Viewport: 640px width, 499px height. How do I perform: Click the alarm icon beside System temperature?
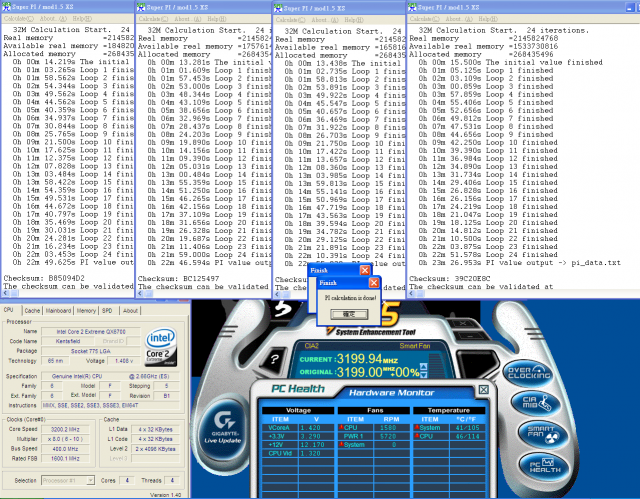coord(417,427)
